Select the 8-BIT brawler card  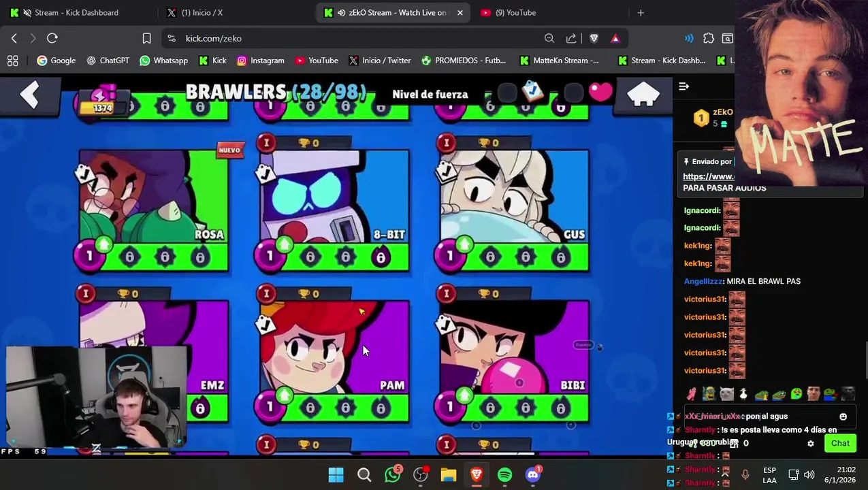(x=334, y=211)
